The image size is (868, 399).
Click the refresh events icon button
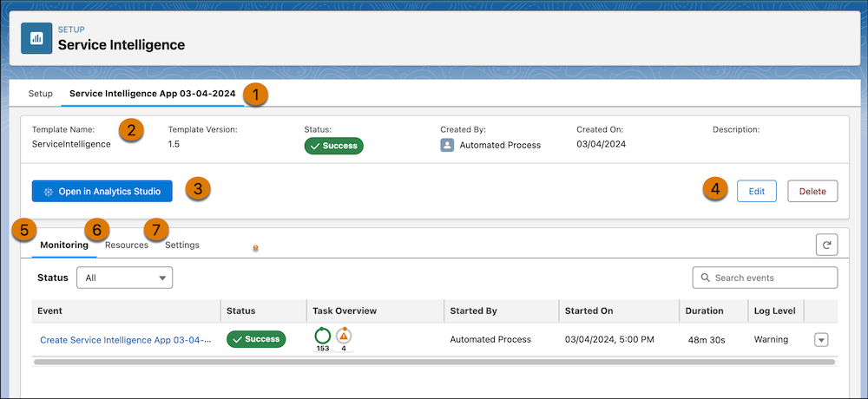pos(826,245)
